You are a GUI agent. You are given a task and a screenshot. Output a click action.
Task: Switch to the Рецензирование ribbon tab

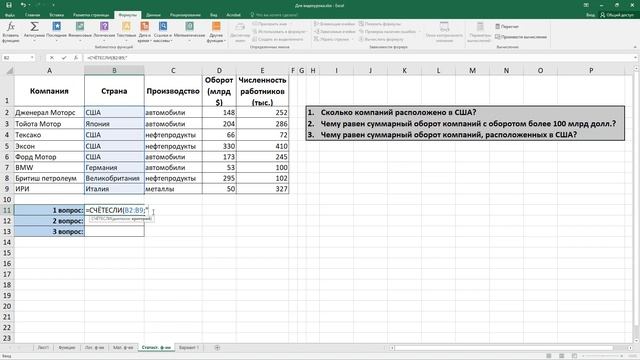185,15
